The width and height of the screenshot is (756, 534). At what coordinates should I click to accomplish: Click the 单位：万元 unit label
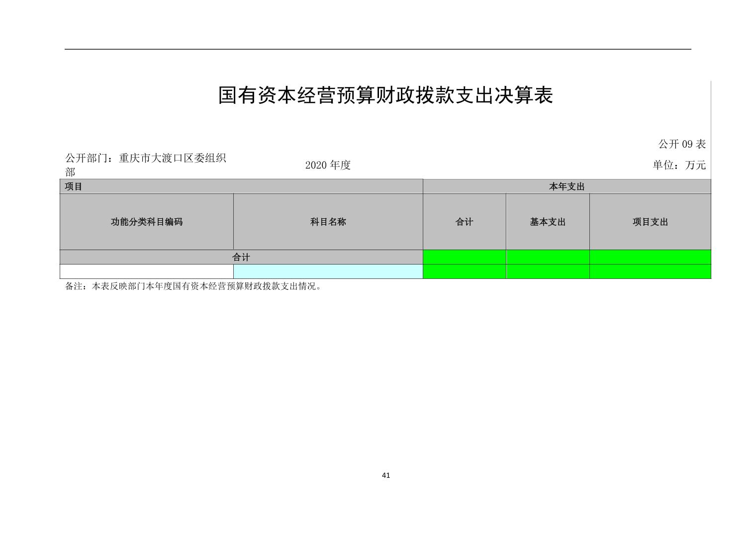(679, 165)
